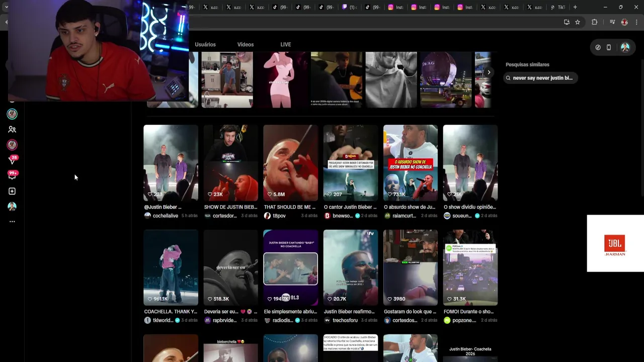
Task: Open 'O cantor Justin Bieber' video thumbnail
Action: (350, 163)
